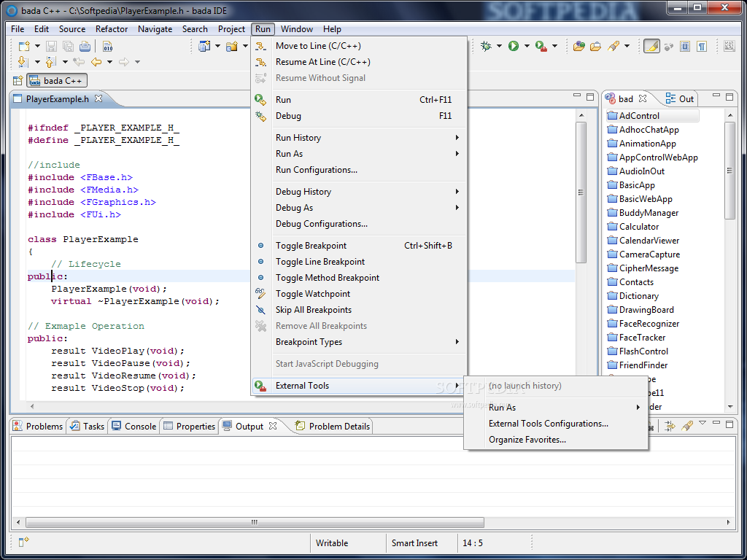Open dropdown arrow beside green Run icon
This screenshot has height=560, width=747.
point(527,46)
